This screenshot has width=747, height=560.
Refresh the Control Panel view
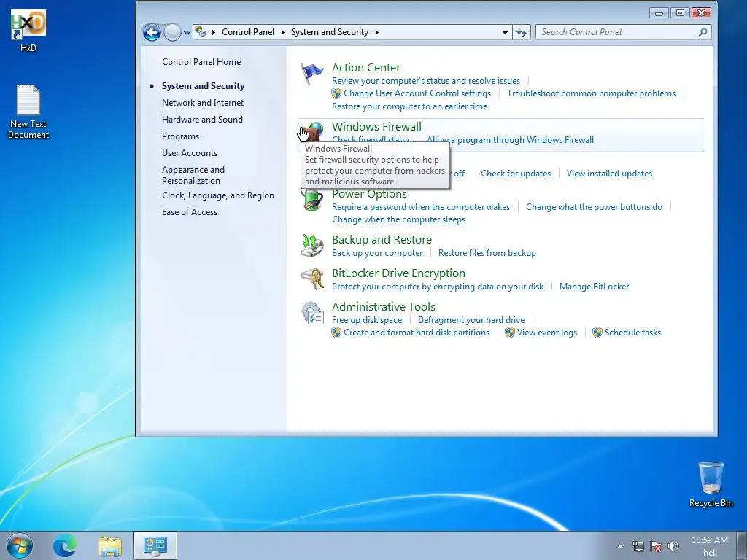522,32
